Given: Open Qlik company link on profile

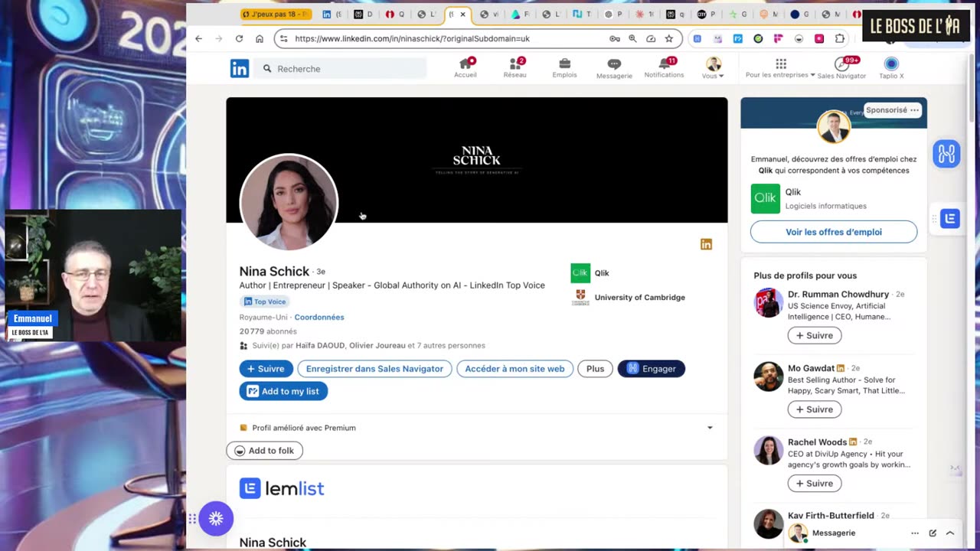Looking at the screenshot, I should (x=601, y=273).
